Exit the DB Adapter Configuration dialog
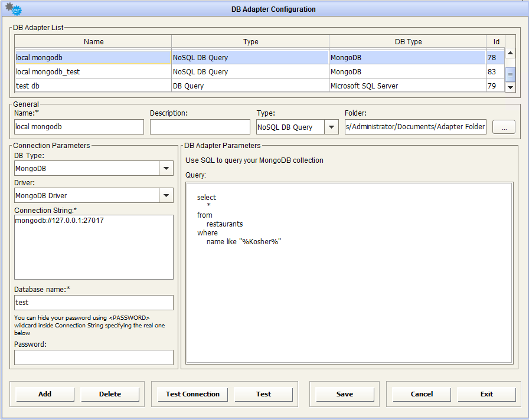Image resolution: width=529 pixels, height=420 pixels. [x=486, y=394]
